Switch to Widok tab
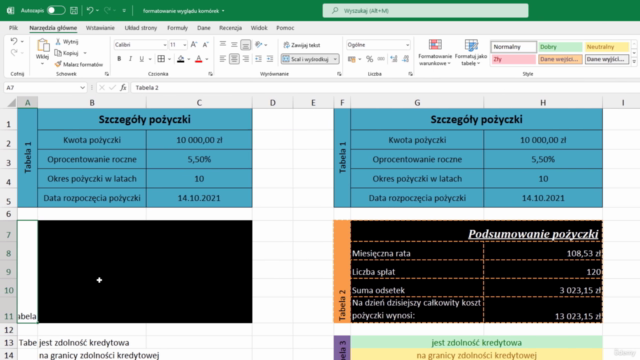The width and height of the screenshot is (640, 360). 259,28
